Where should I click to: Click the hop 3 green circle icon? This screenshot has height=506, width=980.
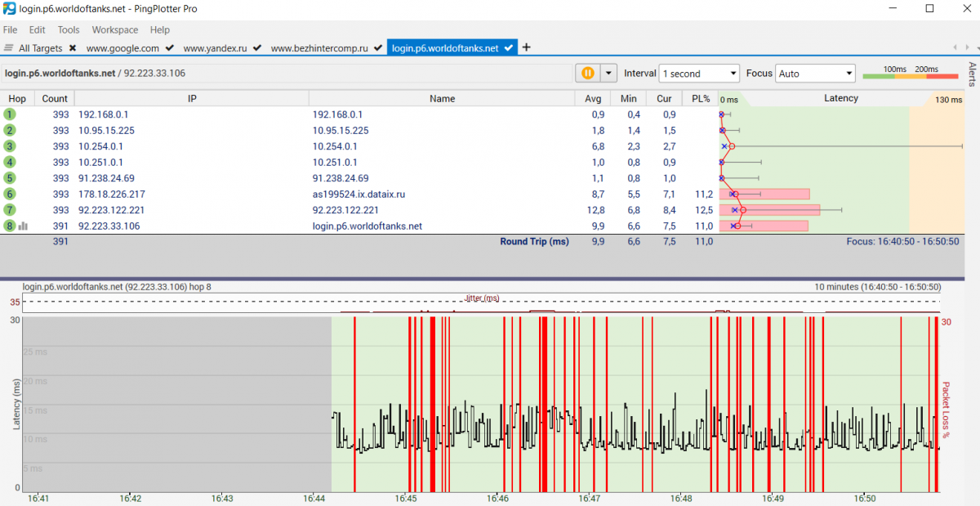pyautogui.click(x=10, y=146)
